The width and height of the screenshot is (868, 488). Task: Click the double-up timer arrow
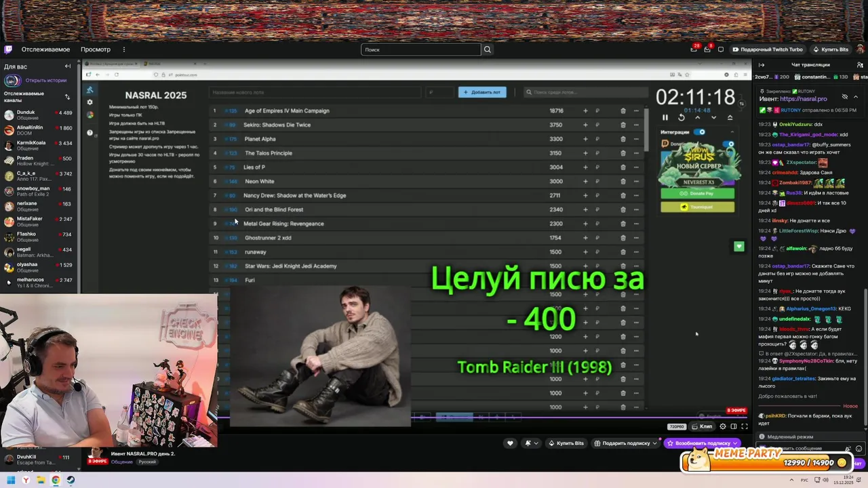pos(730,117)
